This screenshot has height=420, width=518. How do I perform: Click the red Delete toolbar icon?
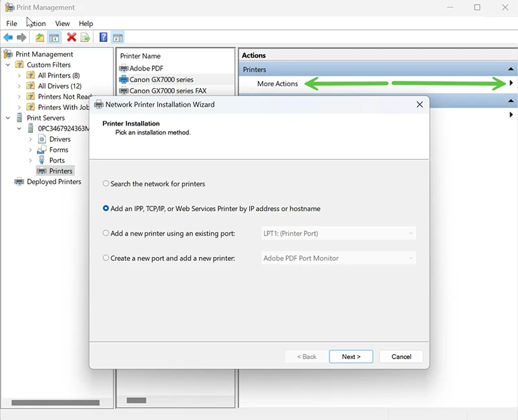(71, 37)
